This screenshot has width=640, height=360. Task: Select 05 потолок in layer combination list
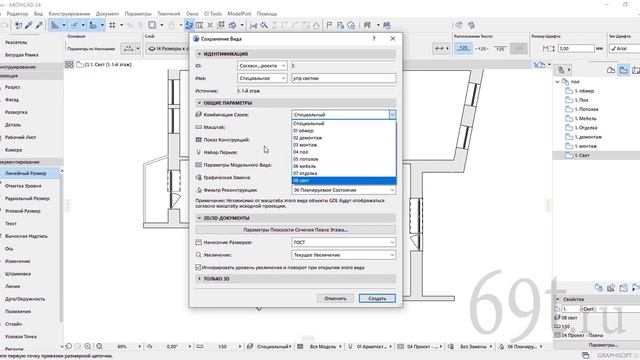[x=344, y=159]
